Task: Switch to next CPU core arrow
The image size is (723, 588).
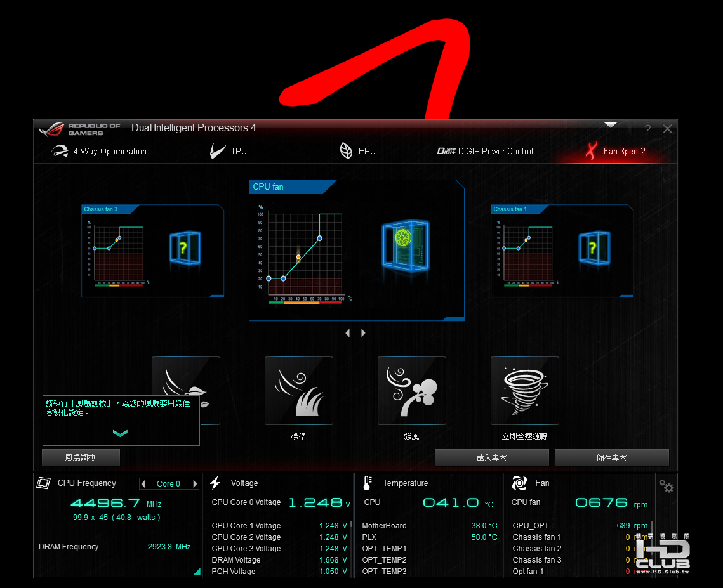Action: [195, 484]
